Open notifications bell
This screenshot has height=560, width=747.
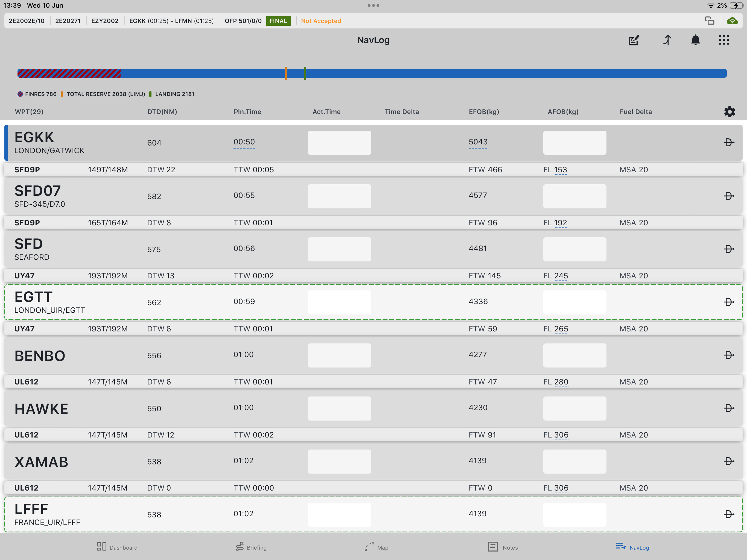coord(695,40)
